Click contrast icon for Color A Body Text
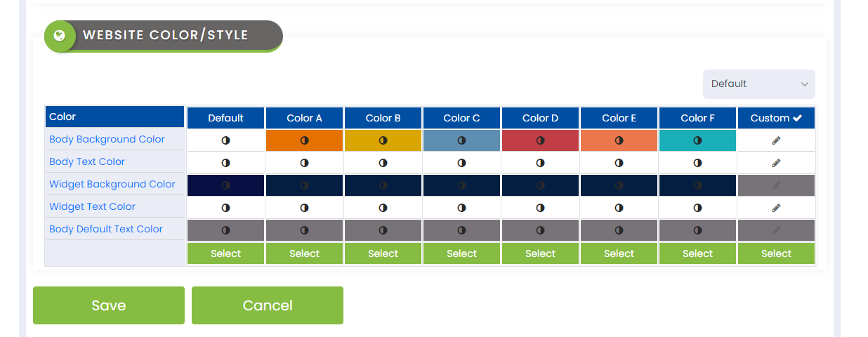 [304, 163]
